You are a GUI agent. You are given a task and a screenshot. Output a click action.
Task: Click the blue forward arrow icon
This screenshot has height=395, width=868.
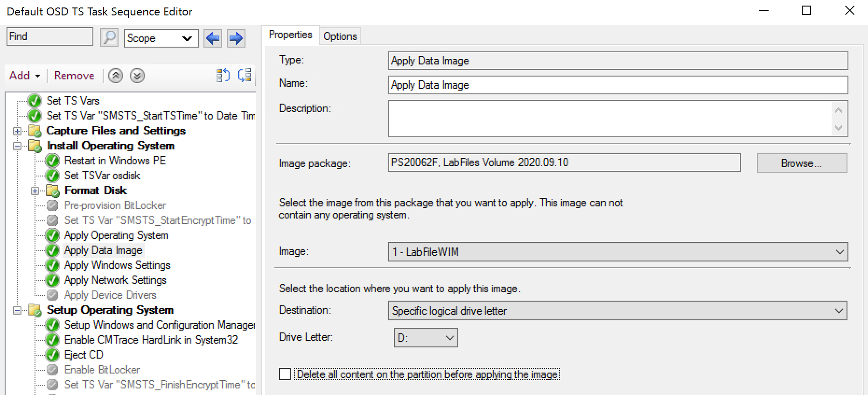click(236, 38)
